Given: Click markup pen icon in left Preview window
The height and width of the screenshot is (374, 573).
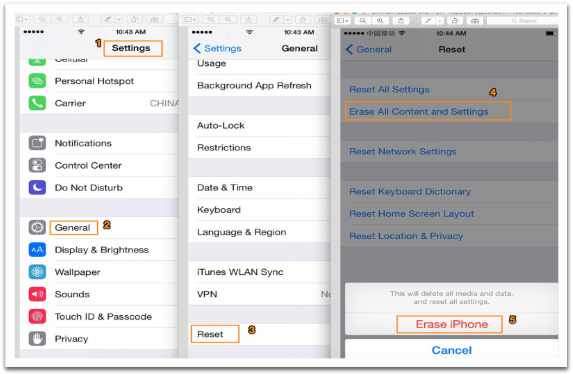Looking at the screenshot, I should pyautogui.click(x=108, y=19).
